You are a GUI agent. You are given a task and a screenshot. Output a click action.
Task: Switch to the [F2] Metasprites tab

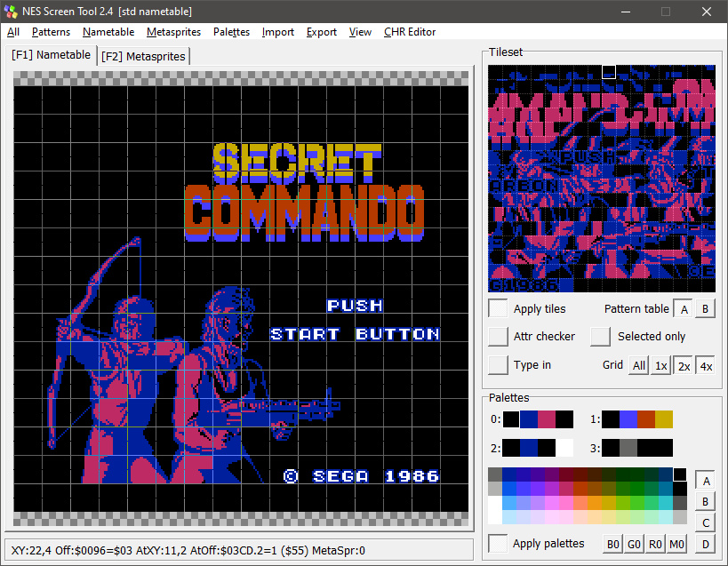143,57
